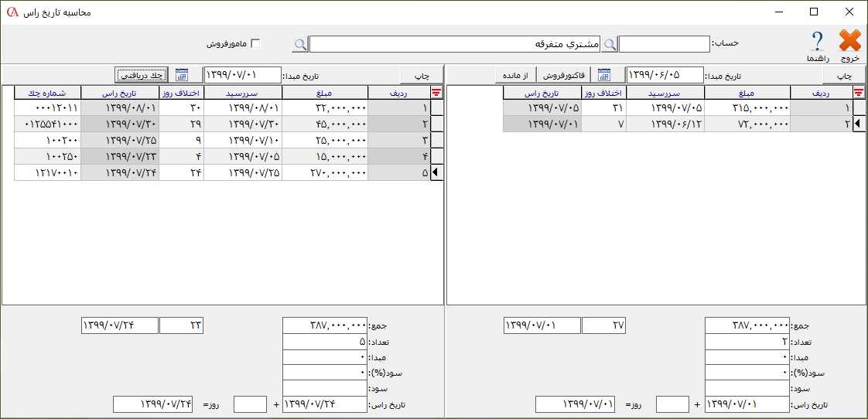Click red filter icon in the checks grid header
The width and height of the screenshot is (868, 419).
[x=436, y=93]
